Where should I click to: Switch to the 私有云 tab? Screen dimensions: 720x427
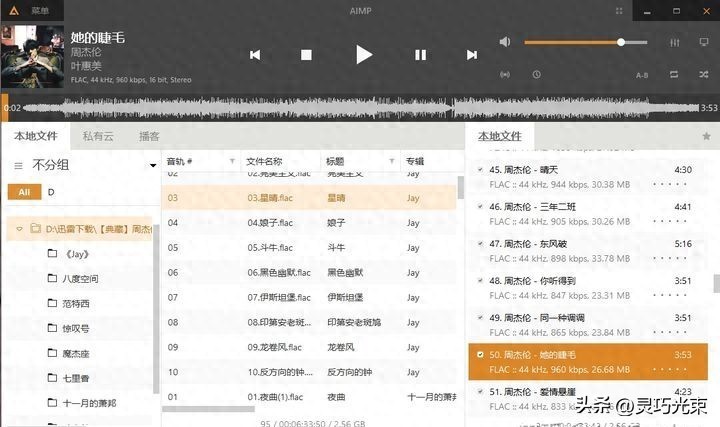(x=98, y=136)
